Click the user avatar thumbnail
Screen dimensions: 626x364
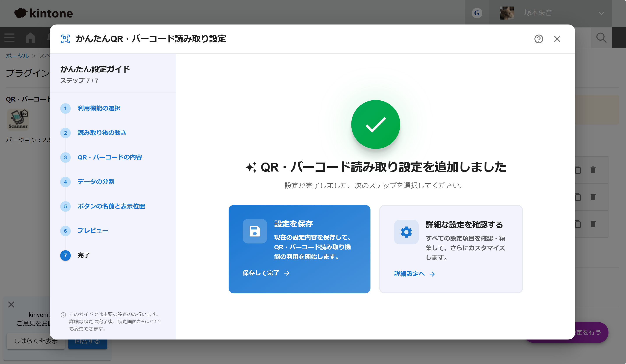[506, 13]
